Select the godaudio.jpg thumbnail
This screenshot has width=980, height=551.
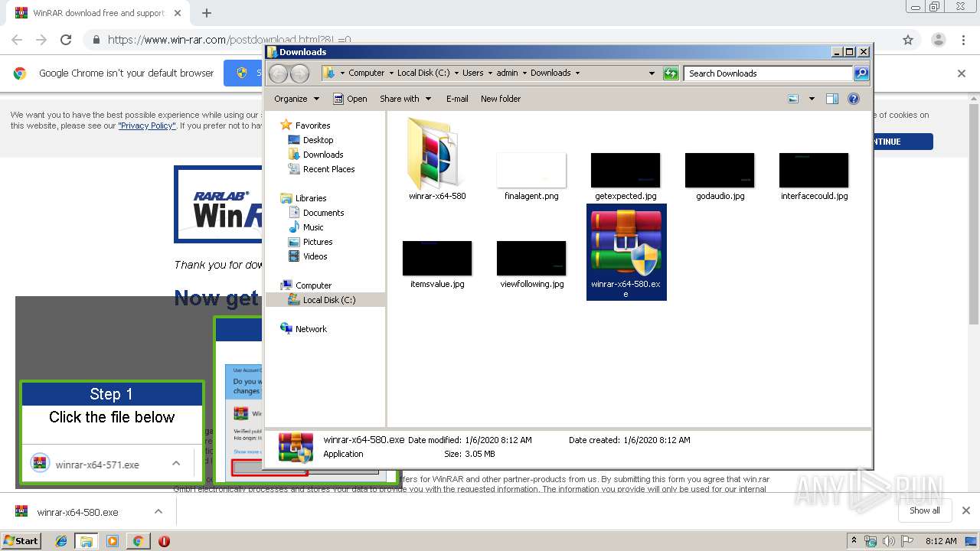[720, 170]
